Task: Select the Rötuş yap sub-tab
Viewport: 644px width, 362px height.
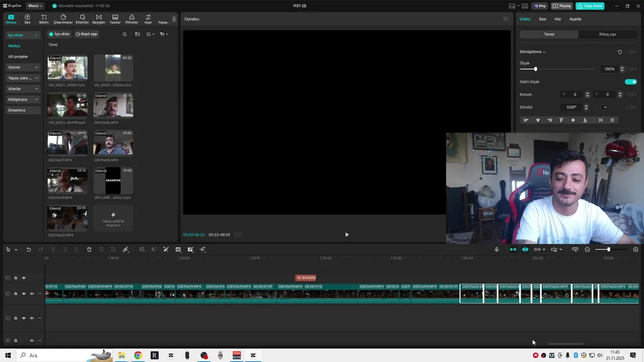Action: coord(607,34)
